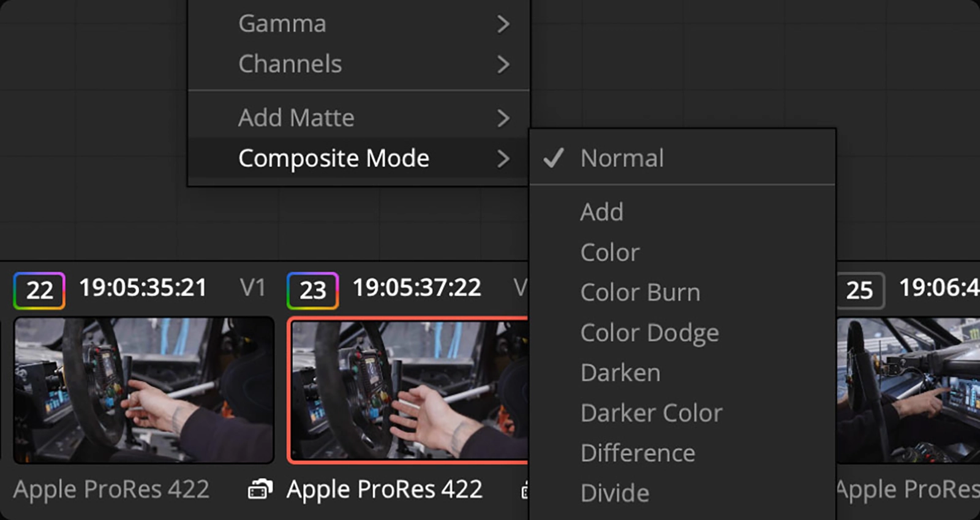Pick the Divide blend mode
Viewport: 980px width, 520px height.
coord(614,493)
